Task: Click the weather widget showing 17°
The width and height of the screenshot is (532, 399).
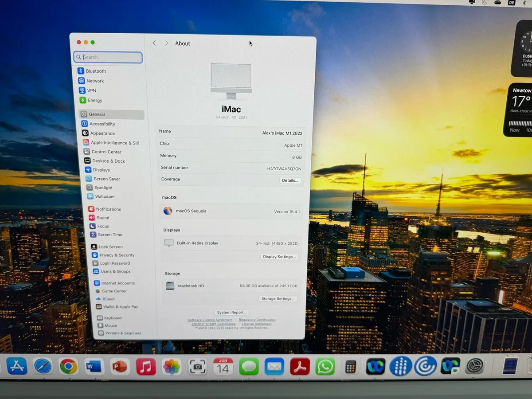Action: [518, 109]
